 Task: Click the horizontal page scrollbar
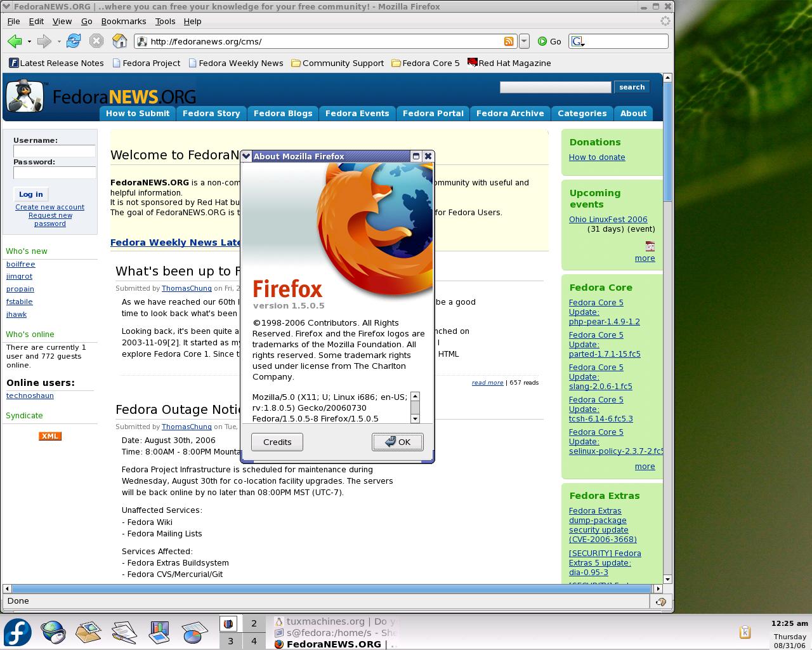pos(332,588)
